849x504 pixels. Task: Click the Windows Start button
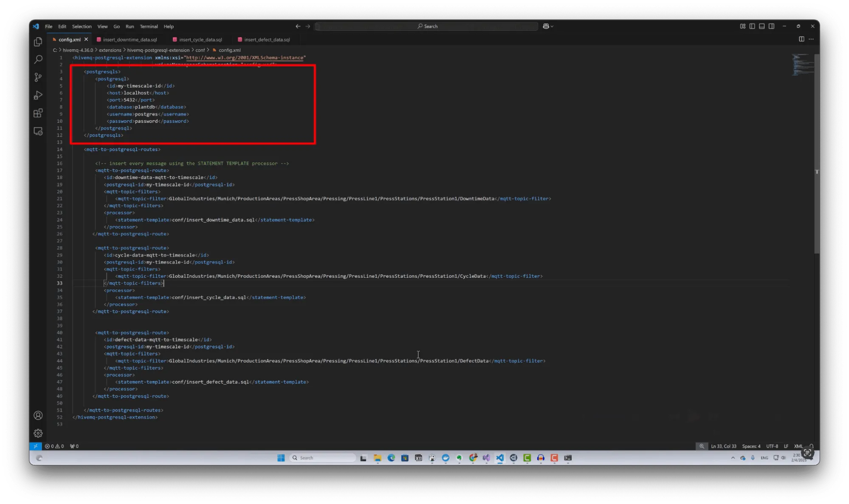click(x=281, y=458)
